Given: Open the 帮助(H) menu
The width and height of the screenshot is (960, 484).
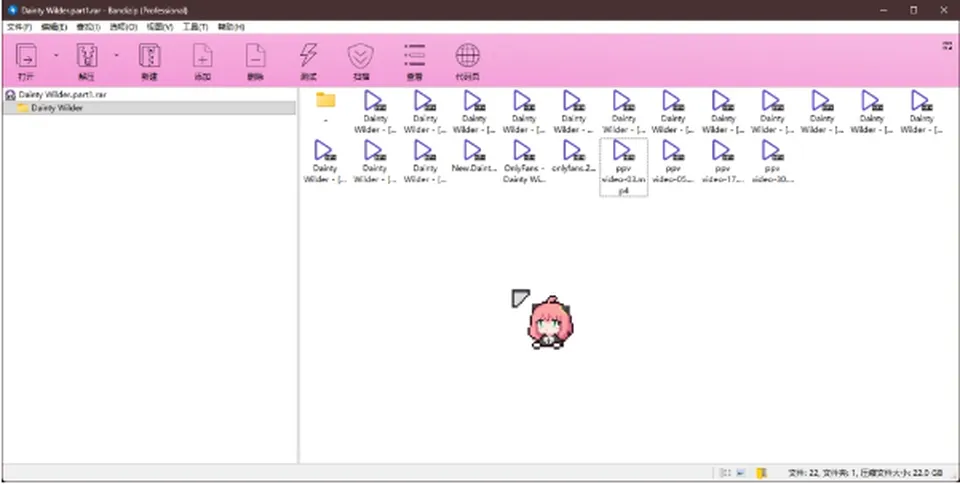Looking at the screenshot, I should (231, 27).
